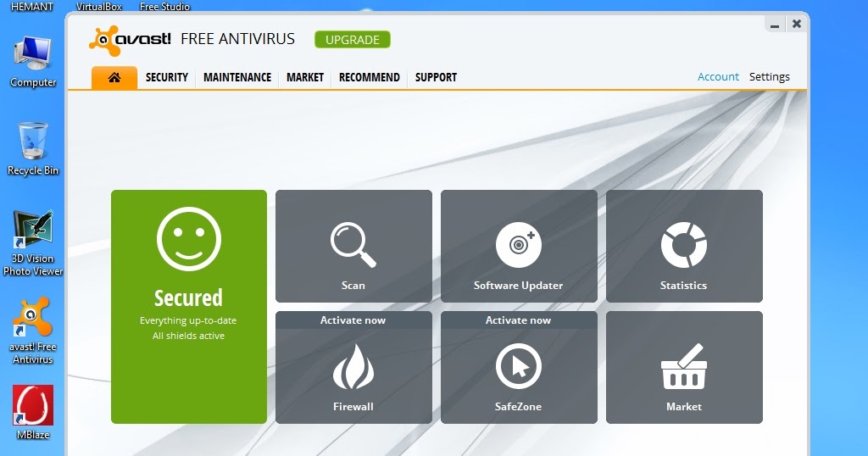Click the green Secured smiley status tile
This screenshot has height=456, width=868.
(x=189, y=307)
